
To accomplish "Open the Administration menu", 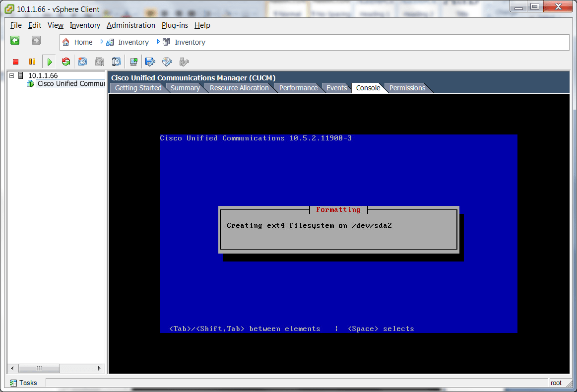I will (x=131, y=25).
